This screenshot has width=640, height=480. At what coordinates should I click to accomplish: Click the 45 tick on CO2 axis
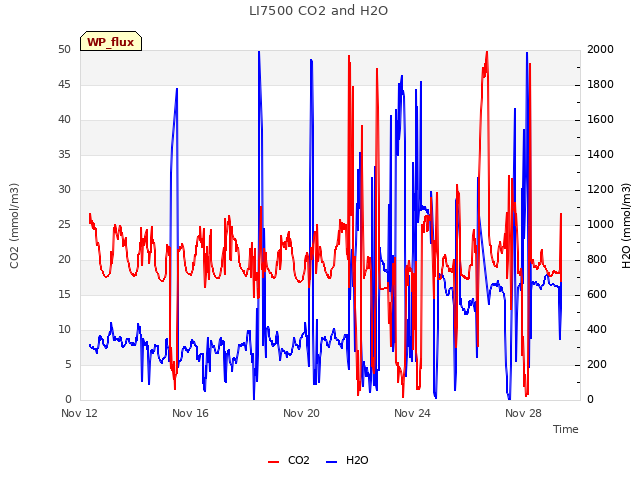(64, 84)
